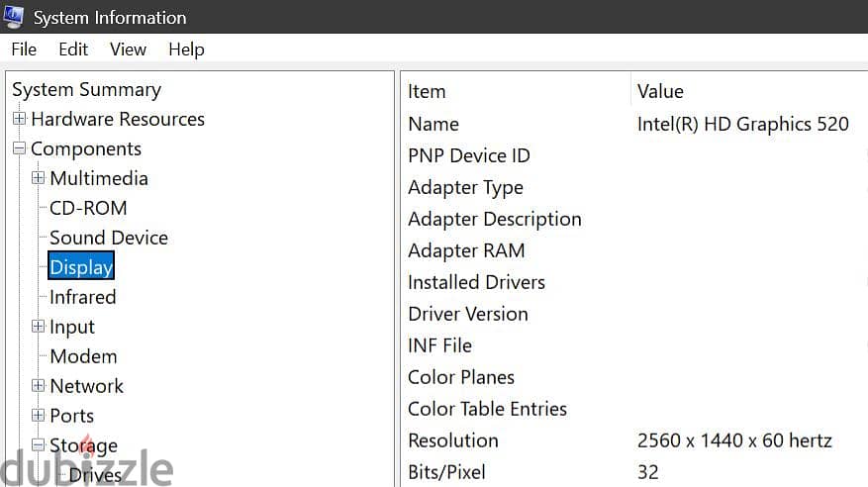Select Sound Device in the tree
This screenshot has width=868, height=487.
click(109, 238)
